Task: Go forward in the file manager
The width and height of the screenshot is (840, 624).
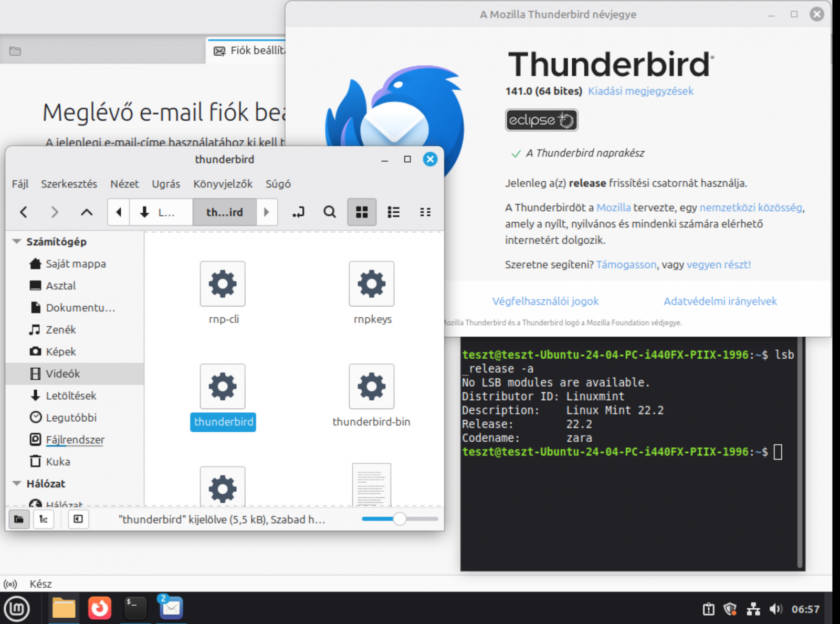Action: tap(55, 212)
